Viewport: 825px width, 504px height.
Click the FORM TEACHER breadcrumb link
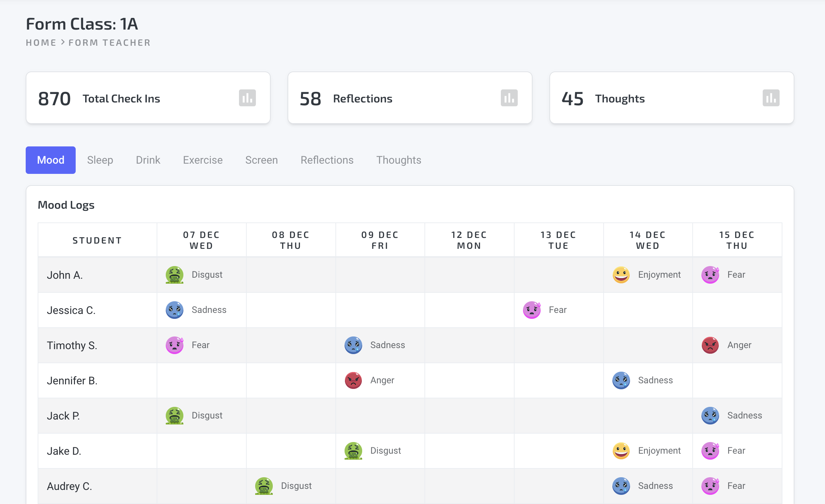tap(109, 43)
